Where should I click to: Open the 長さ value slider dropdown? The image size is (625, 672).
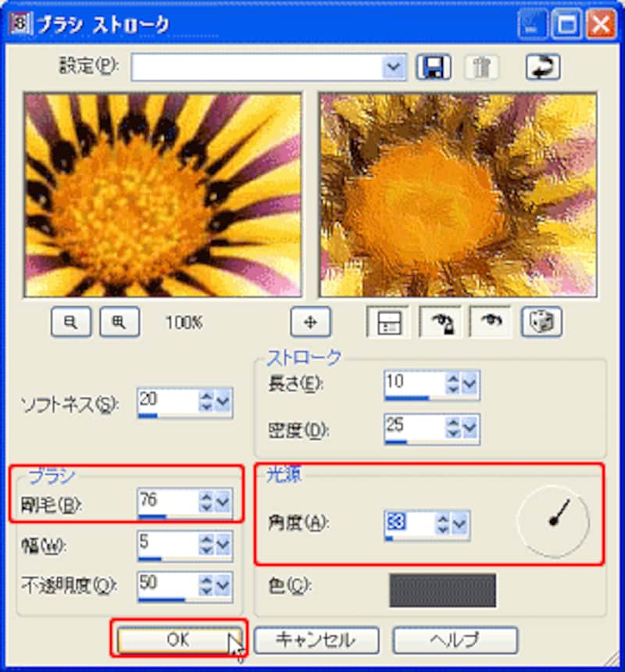pos(470,383)
